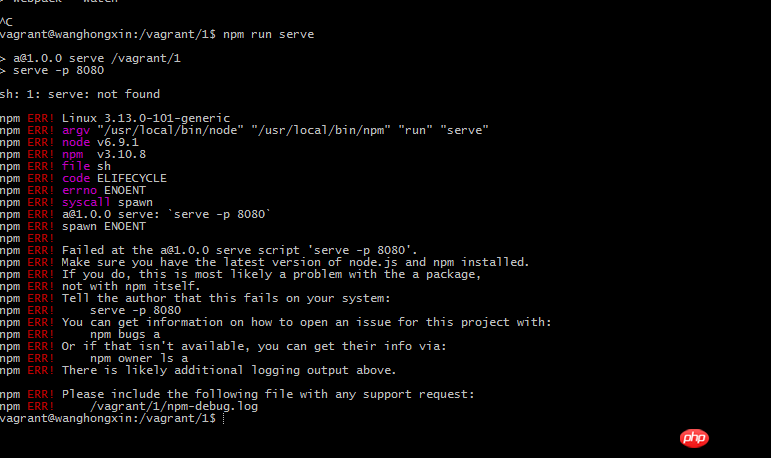The image size is (771, 458).
Task: Click the "file sh" error line
Action: (82, 166)
